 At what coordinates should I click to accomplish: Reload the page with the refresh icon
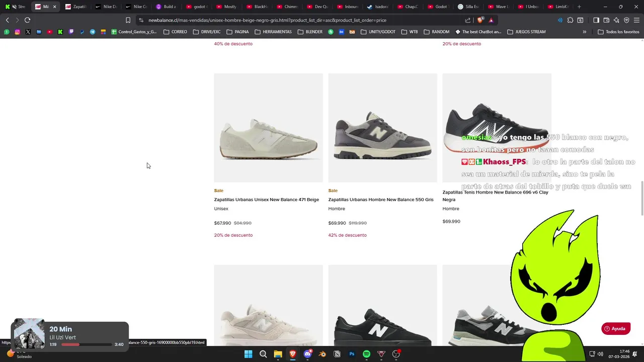(27, 20)
